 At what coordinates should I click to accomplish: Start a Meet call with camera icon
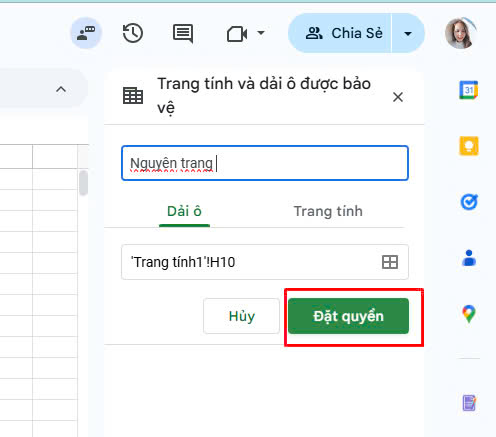pyautogui.click(x=237, y=34)
